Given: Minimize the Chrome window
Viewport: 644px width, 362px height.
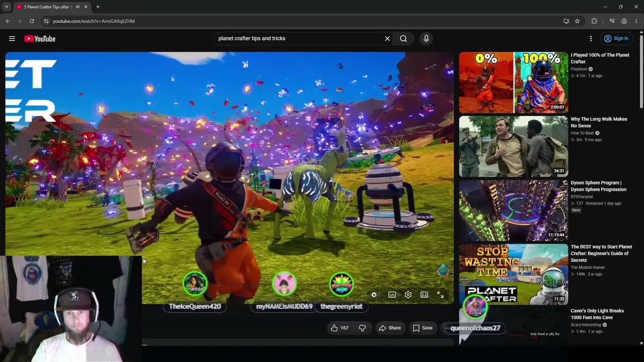Looking at the screenshot, I should (x=605, y=7).
